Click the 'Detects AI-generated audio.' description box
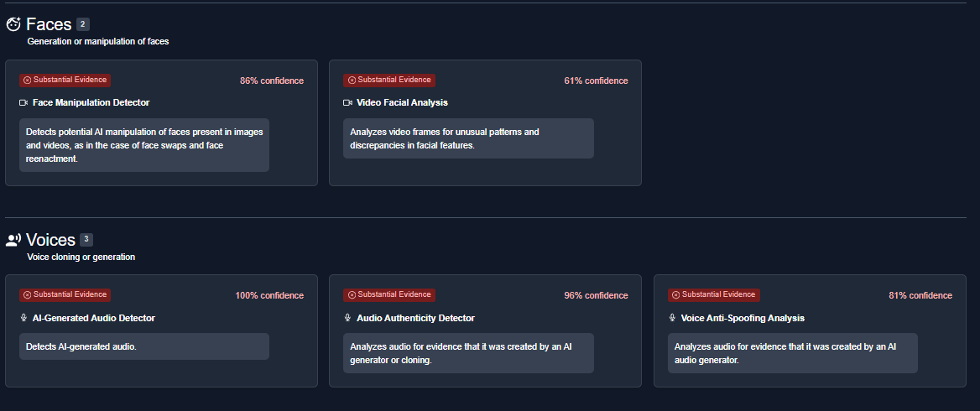The width and height of the screenshot is (980, 411). click(x=144, y=346)
